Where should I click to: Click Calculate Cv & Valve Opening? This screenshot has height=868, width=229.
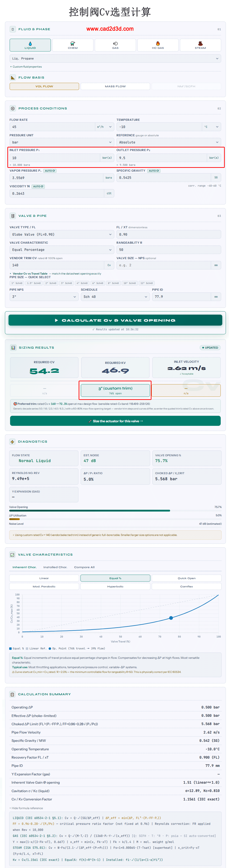(x=115, y=320)
